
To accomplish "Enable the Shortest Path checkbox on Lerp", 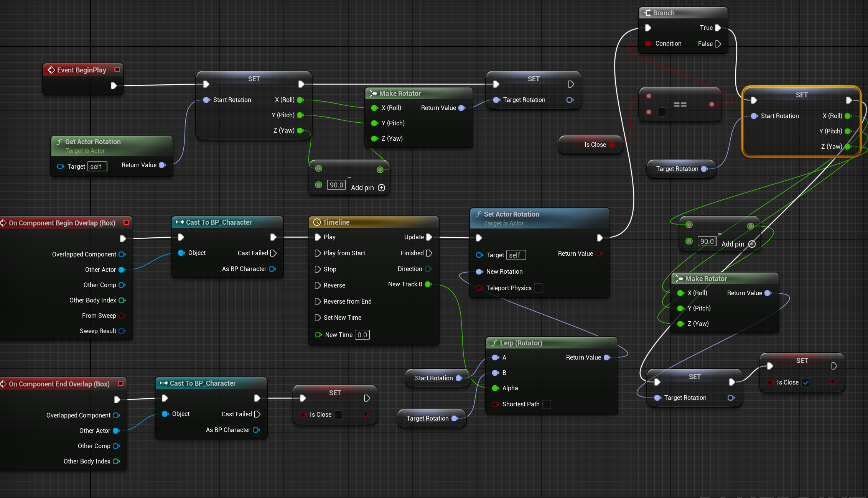I will [x=547, y=404].
